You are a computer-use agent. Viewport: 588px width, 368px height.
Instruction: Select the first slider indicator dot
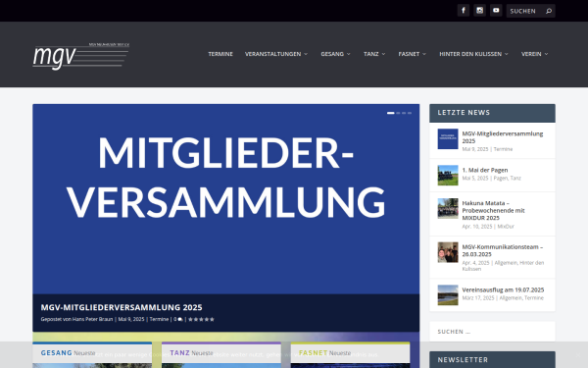pyautogui.click(x=390, y=113)
